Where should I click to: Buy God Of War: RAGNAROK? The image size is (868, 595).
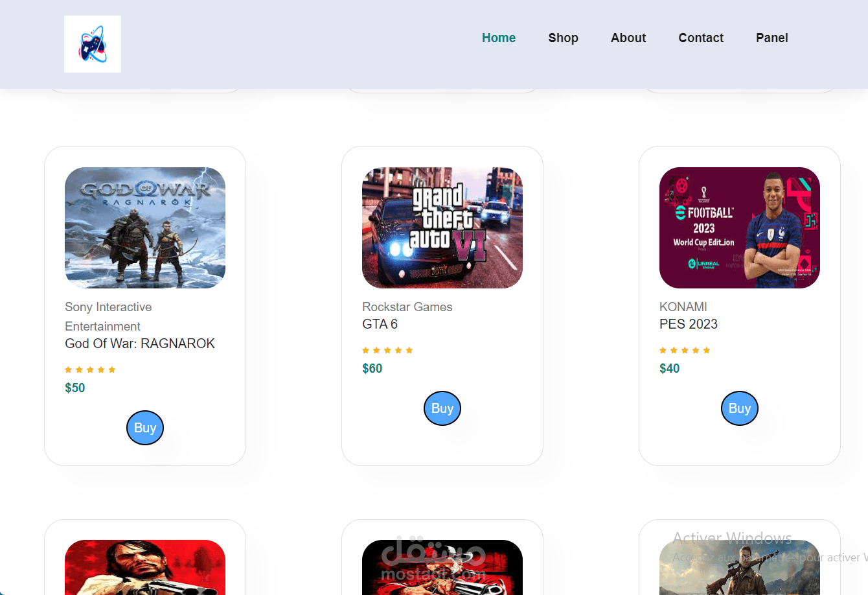point(145,428)
